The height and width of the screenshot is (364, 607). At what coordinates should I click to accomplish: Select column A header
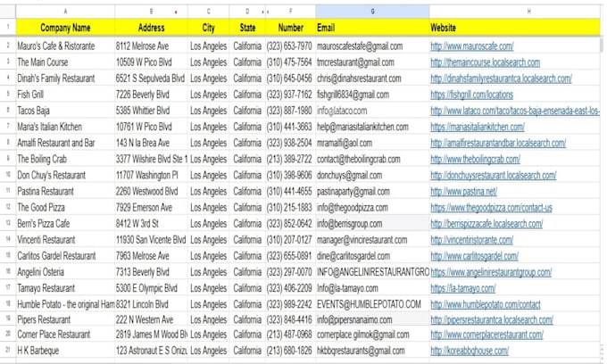[x=65, y=12]
